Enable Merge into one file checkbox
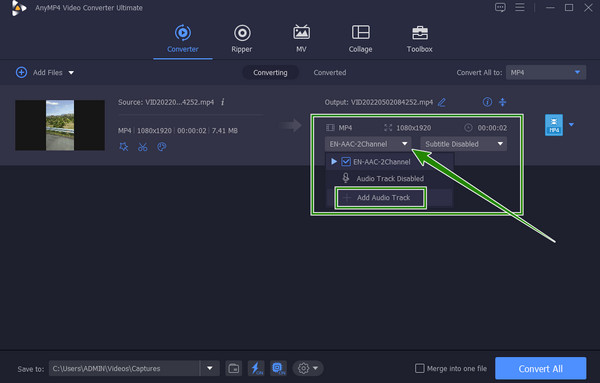 (x=420, y=368)
